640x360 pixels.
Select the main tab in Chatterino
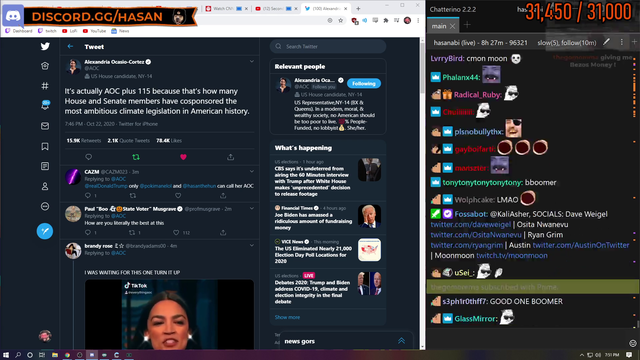[439, 26]
